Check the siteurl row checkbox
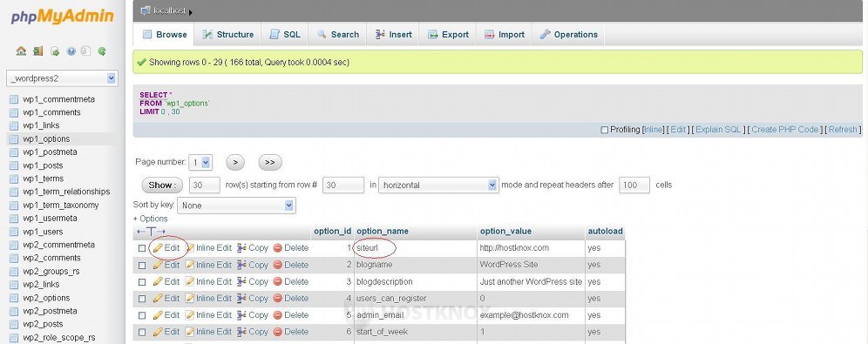Screen dimensions: 868x344 [142, 248]
